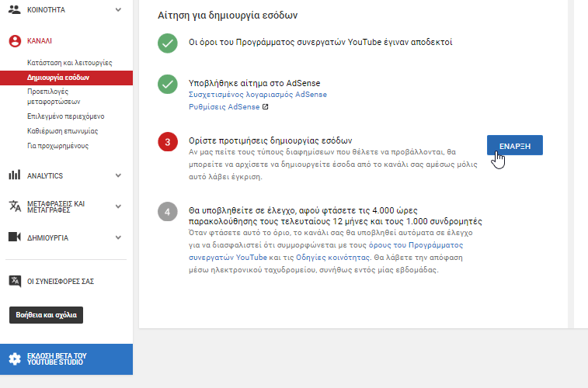
Task: Open ΟΙ ΣΥΝΕΙΣΦΟΡΕΣ ΣΑΣ section
Action: tap(61, 281)
